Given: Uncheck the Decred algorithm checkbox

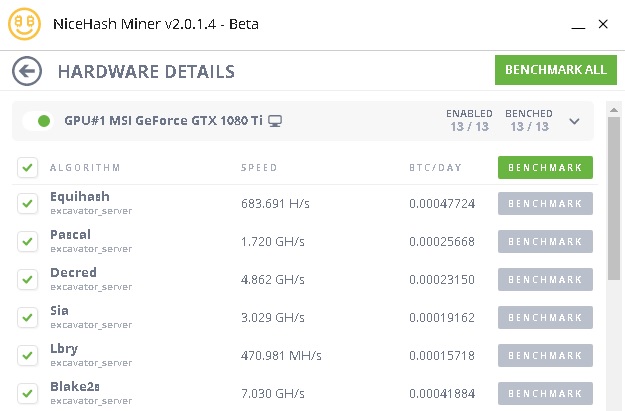Looking at the screenshot, I should coord(28,279).
